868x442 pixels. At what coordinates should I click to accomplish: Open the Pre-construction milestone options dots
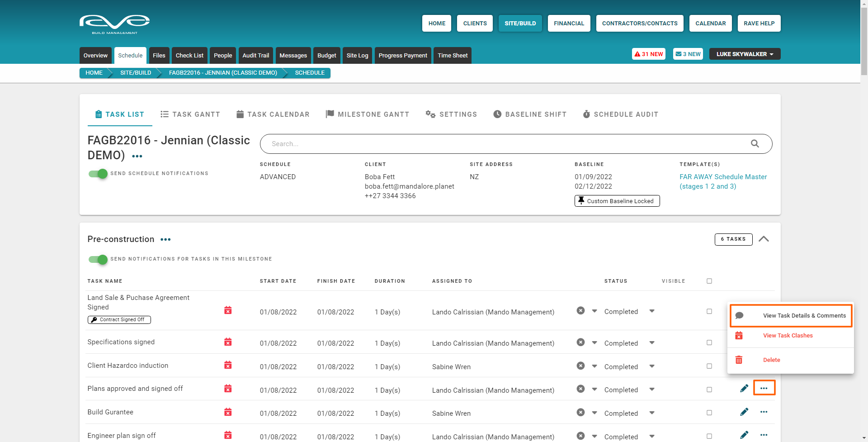coord(165,239)
